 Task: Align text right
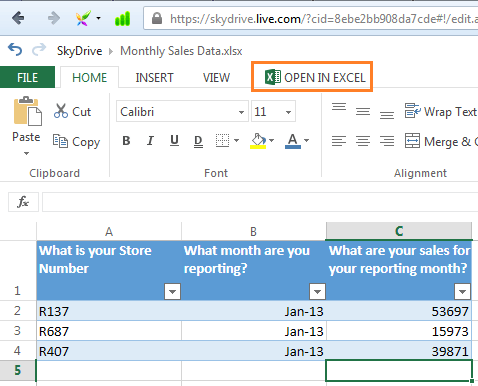(387, 141)
